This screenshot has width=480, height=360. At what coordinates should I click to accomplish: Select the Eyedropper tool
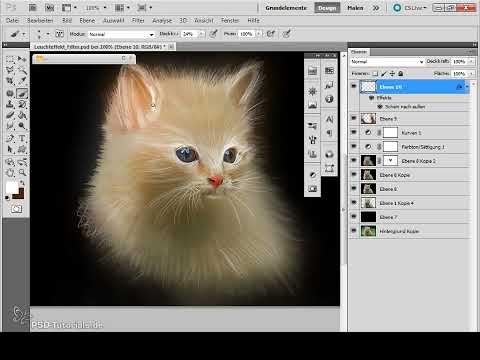tap(22, 81)
